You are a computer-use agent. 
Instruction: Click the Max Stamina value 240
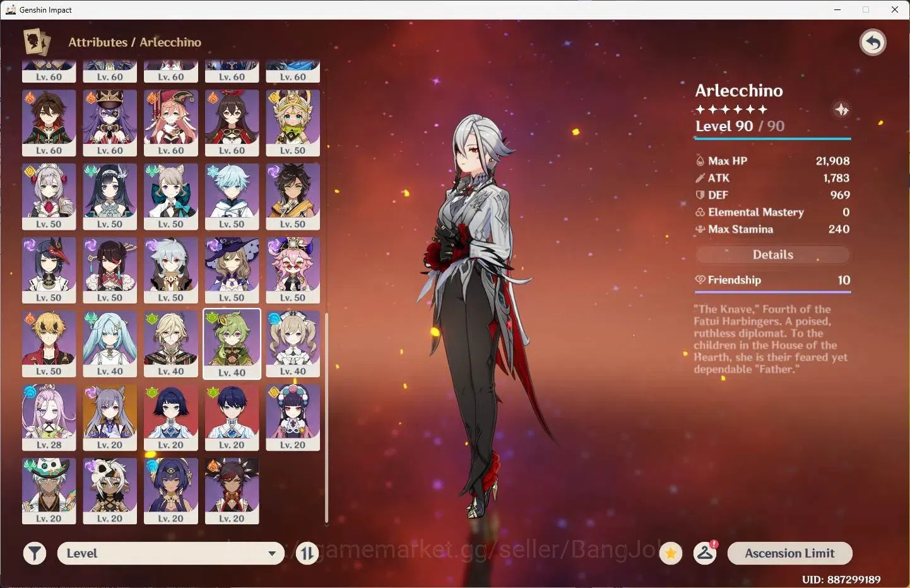pos(839,229)
